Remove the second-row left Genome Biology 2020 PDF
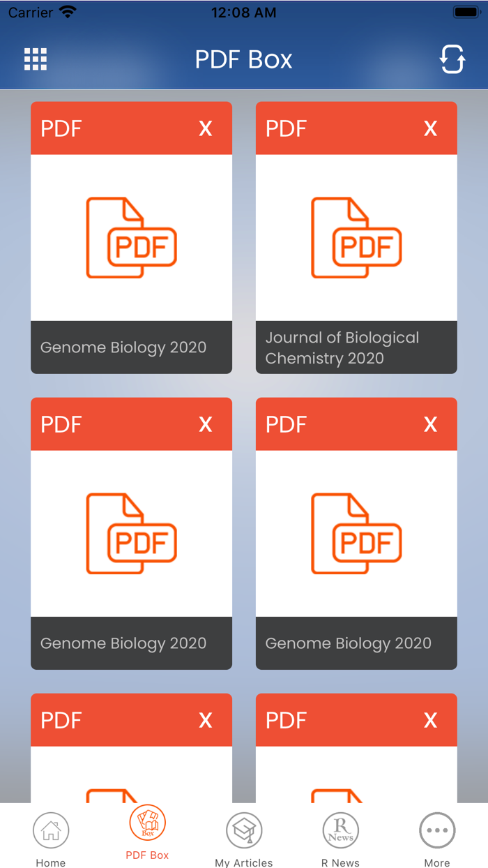Image resolution: width=488 pixels, height=868 pixels. click(206, 424)
